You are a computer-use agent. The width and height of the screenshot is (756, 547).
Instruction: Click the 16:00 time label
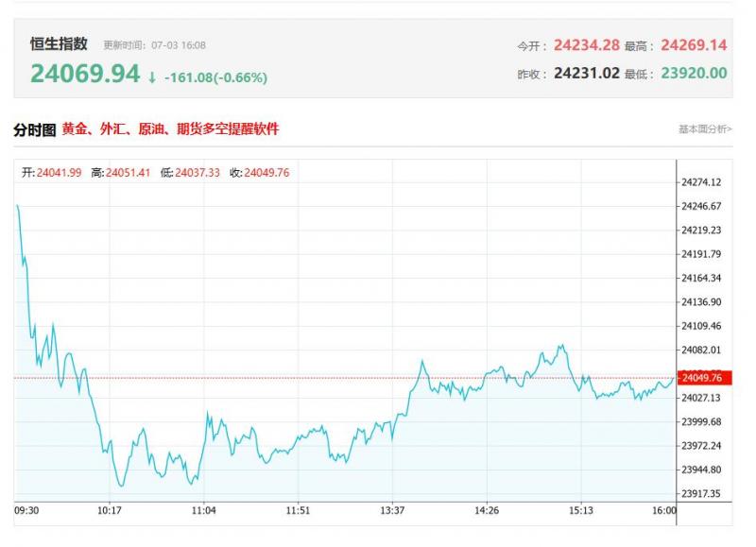coord(664,510)
